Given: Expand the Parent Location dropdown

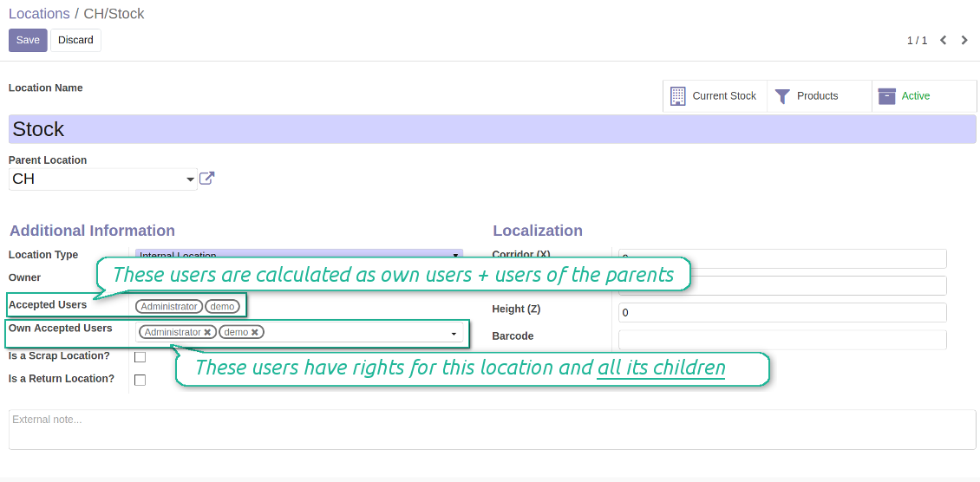Looking at the screenshot, I should click(x=190, y=179).
